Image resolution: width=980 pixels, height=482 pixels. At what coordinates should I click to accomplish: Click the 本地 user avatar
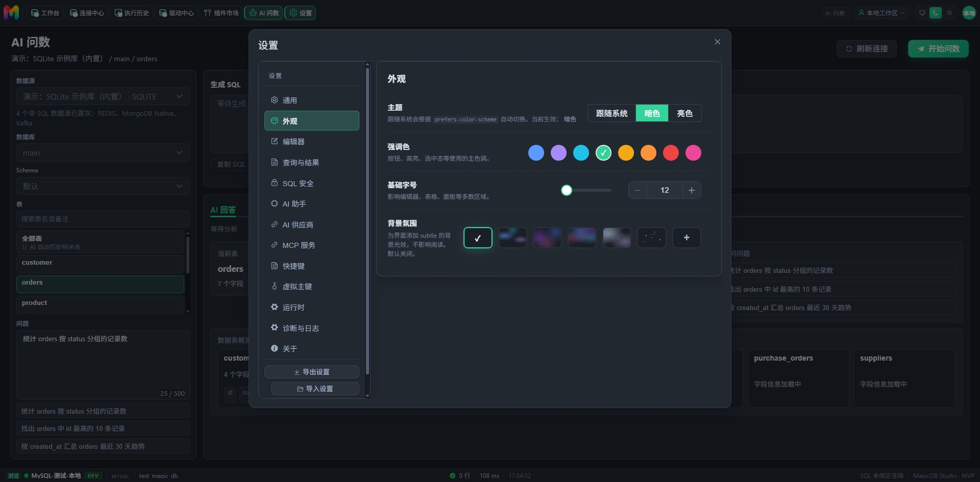969,13
